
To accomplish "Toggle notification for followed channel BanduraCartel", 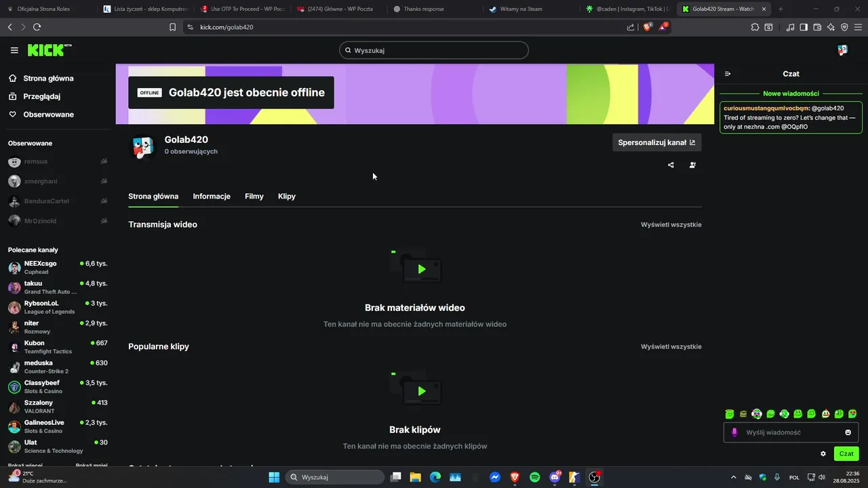I will pos(104,201).
